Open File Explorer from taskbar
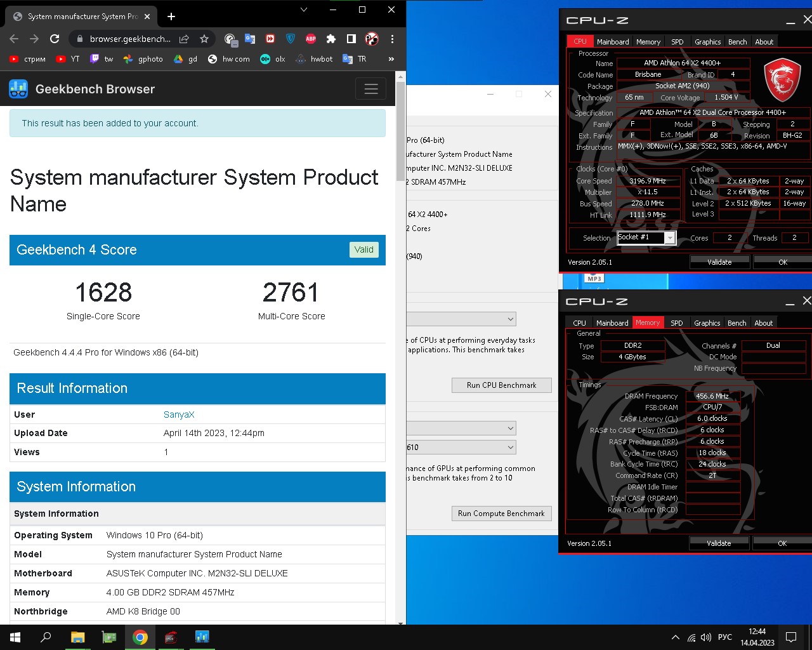Image resolution: width=812 pixels, height=650 pixels. click(x=77, y=637)
